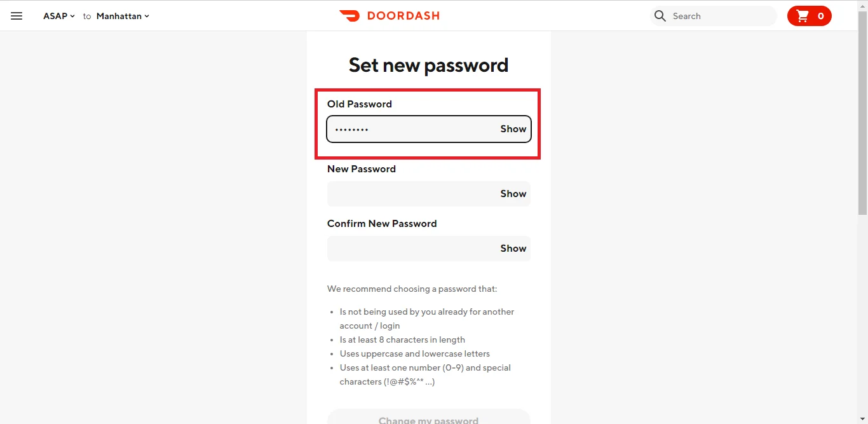Click the scrollbar up arrow
This screenshot has height=424, width=868.
[x=862, y=4]
